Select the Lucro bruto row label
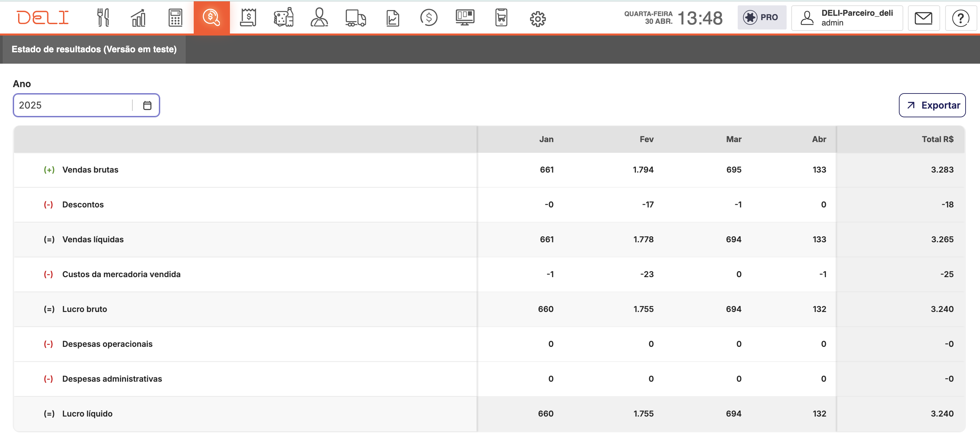 point(84,309)
